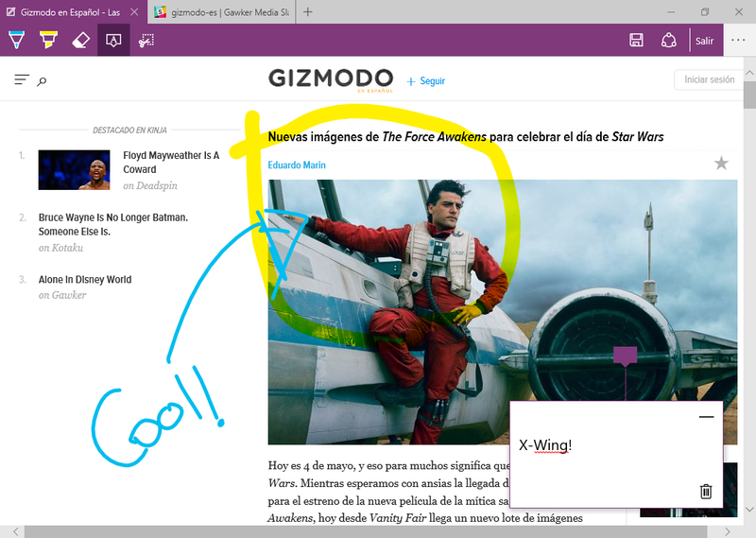Choose the Eraser tool
Image resolution: width=756 pixels, height=538 pixels.
pyautogui.click(x=80, y=41)
